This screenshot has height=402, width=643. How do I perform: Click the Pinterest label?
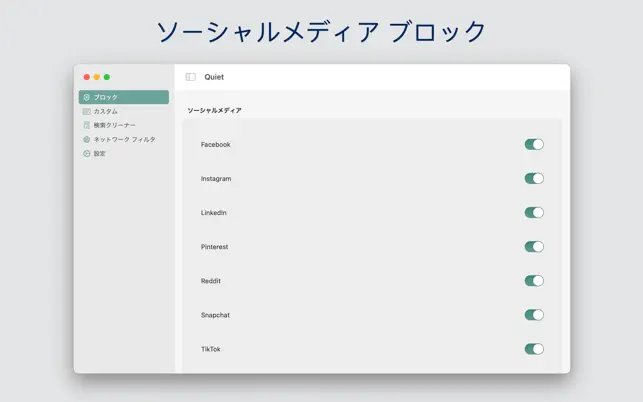point(214,247)
